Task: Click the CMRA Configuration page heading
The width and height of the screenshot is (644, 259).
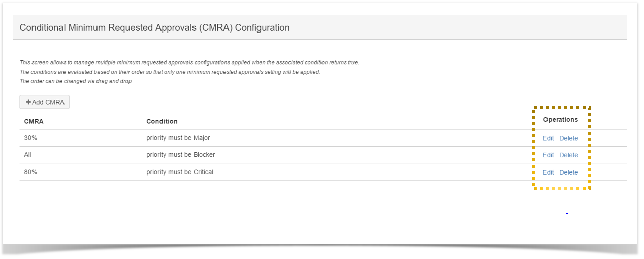Action: coord(154,28)
